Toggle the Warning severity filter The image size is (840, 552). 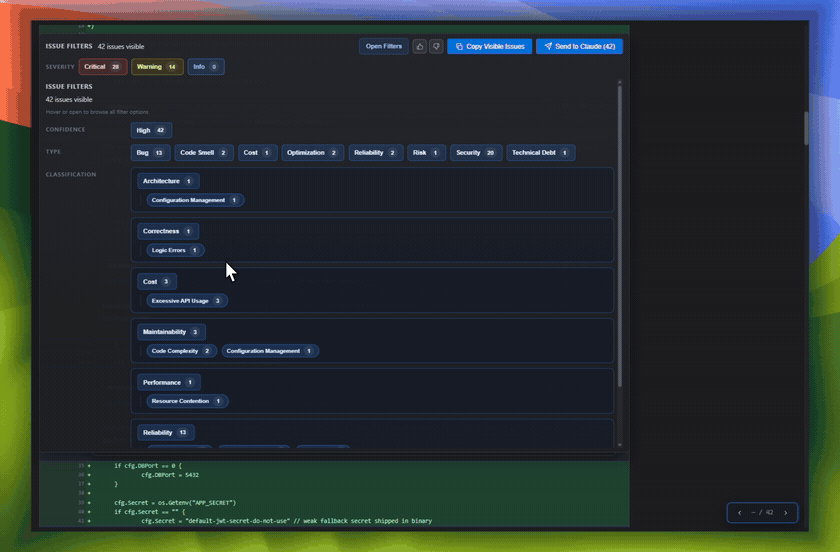coord(157,67)
